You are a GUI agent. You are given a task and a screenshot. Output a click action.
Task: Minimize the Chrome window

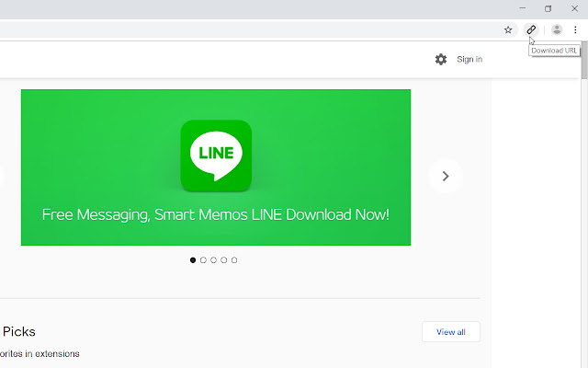point(523,8)
